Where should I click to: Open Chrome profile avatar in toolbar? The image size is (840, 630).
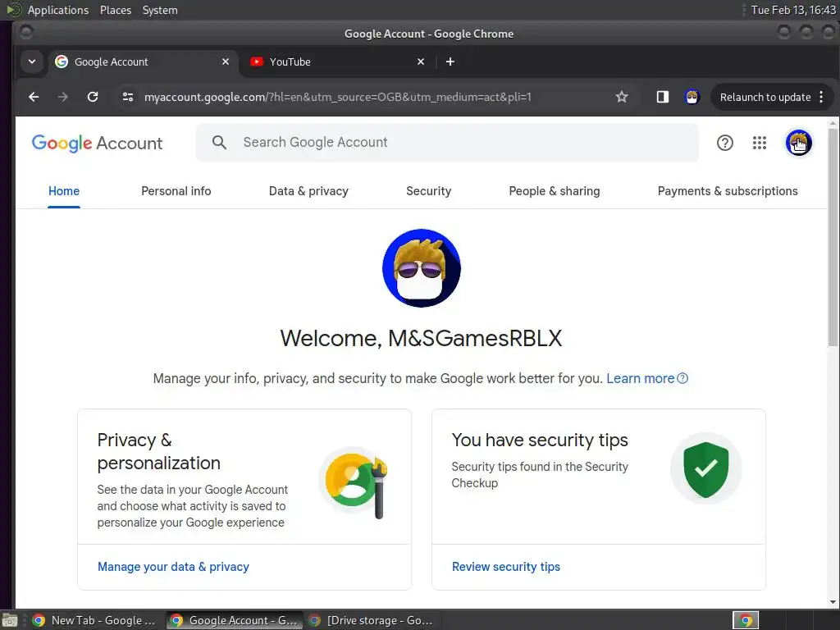(x=692, y=97)
